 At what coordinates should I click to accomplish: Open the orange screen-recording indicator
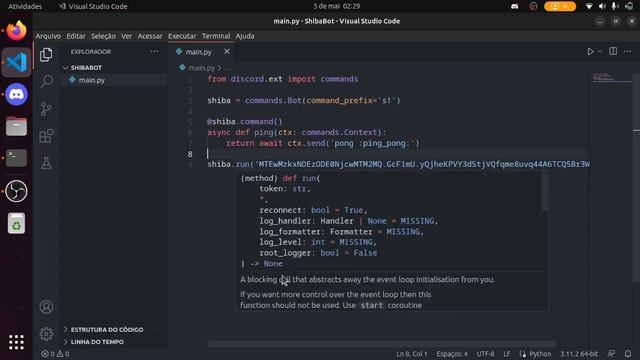coord(560,6)
